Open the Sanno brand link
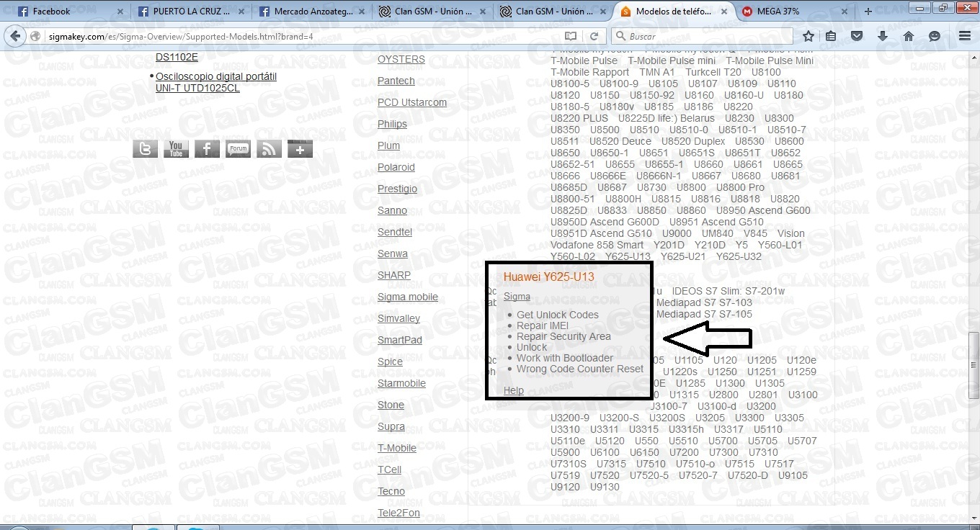The width and height of the screenshot is (980, 530). point(392,210)
